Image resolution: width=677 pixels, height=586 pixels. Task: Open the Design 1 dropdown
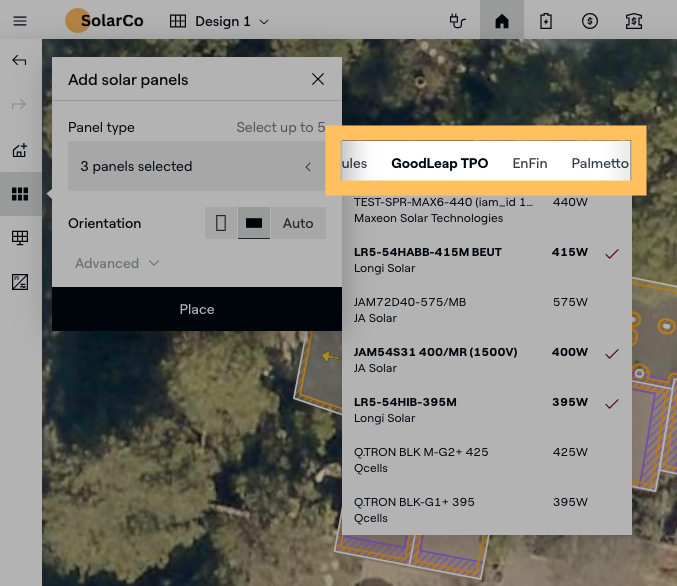point(220,21)
